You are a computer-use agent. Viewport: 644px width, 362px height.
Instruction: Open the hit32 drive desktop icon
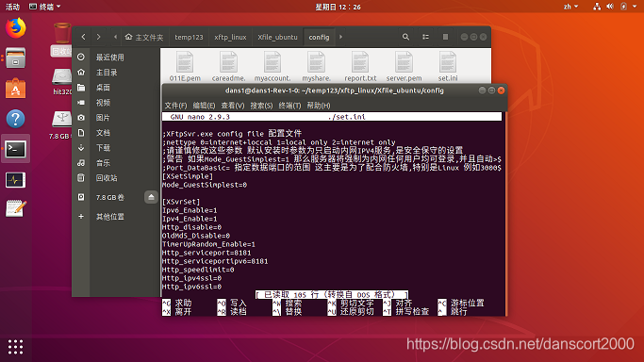62,82
